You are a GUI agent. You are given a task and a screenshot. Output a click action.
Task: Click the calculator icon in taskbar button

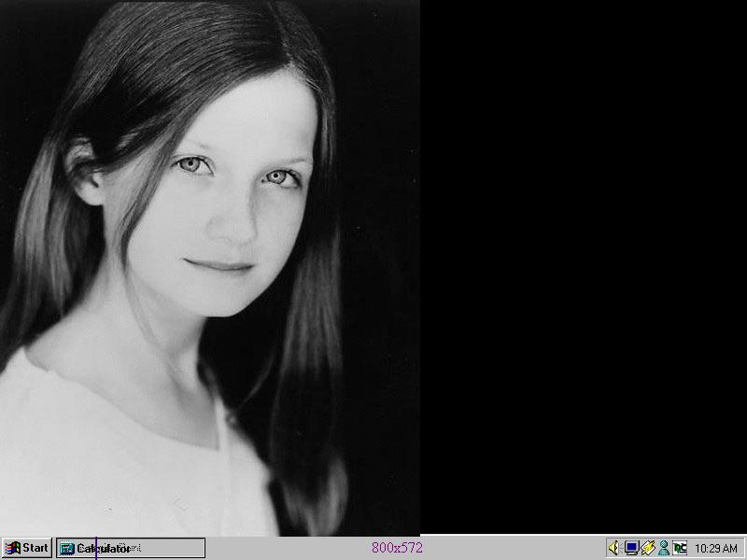67,549
